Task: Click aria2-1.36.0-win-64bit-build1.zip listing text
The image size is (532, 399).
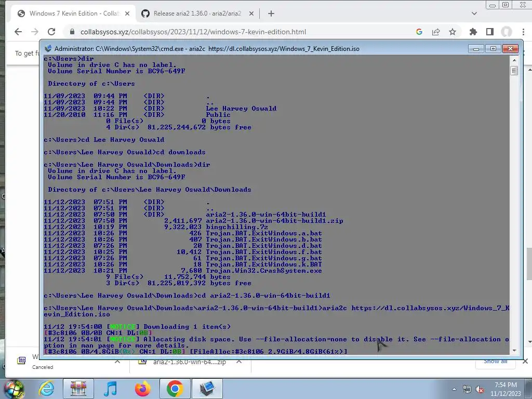Action: 274,221
